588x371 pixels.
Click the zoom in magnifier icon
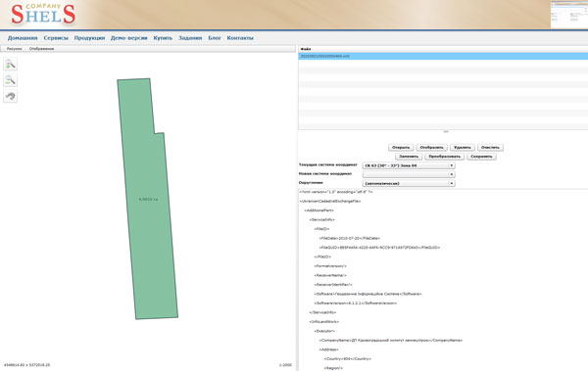click(x=11, y=64)
